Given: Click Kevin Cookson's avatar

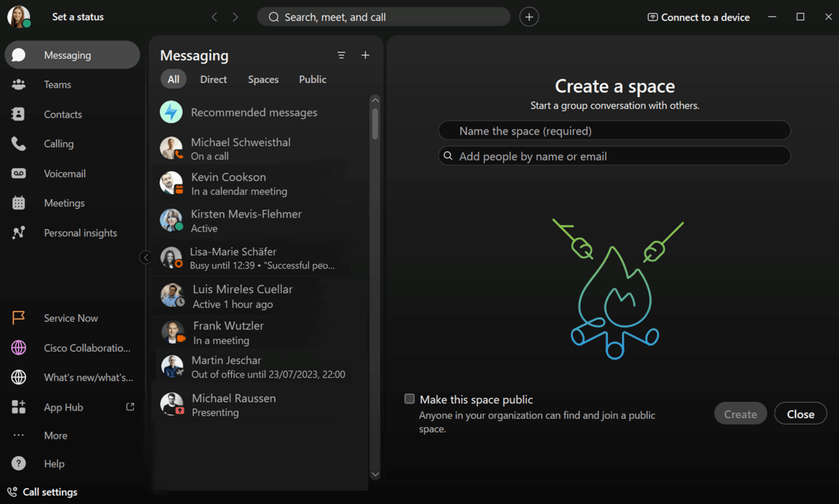Looking at the screenshot, I should tap(171, 183).
